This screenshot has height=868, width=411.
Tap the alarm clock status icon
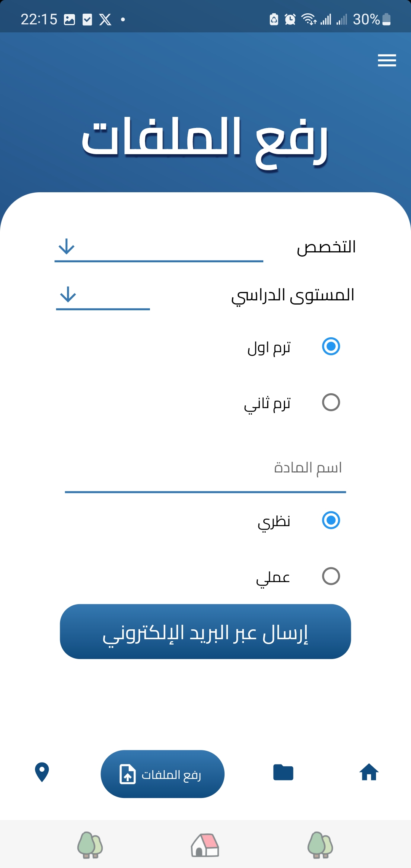(x=290, y=19)
